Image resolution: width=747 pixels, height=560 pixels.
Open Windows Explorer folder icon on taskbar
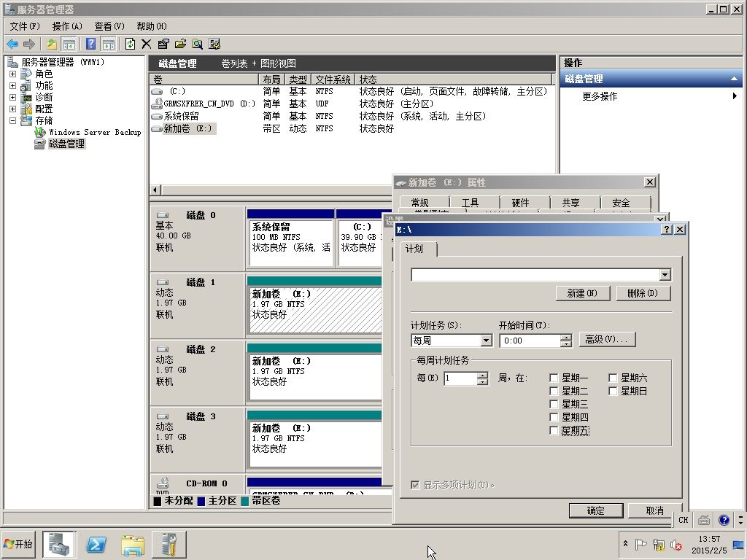pos(133,544)
